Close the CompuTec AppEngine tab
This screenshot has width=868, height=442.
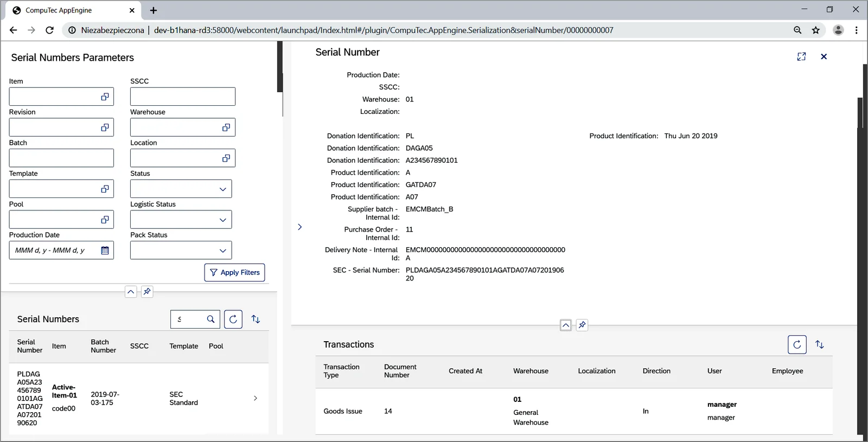coord(132,10)
